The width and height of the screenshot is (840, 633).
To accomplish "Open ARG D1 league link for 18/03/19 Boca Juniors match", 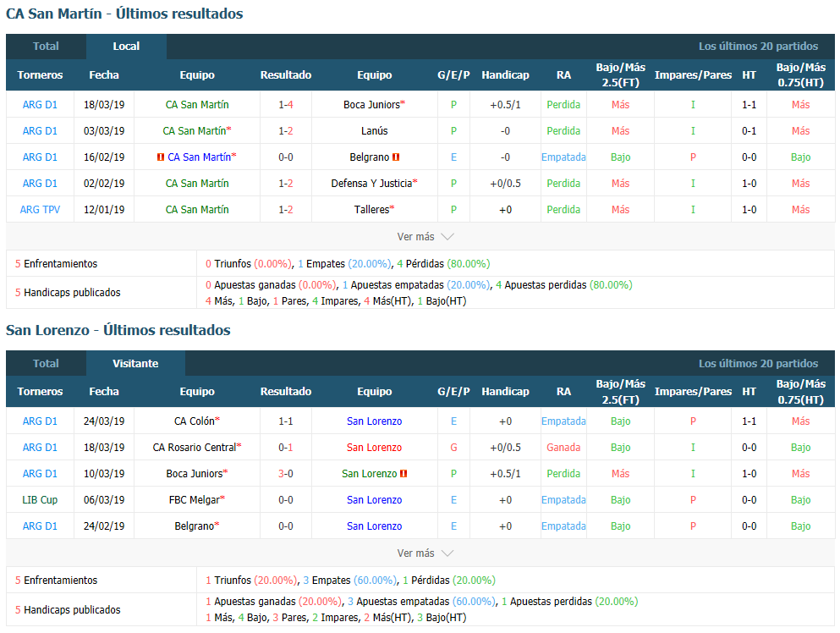I will 40,105.
